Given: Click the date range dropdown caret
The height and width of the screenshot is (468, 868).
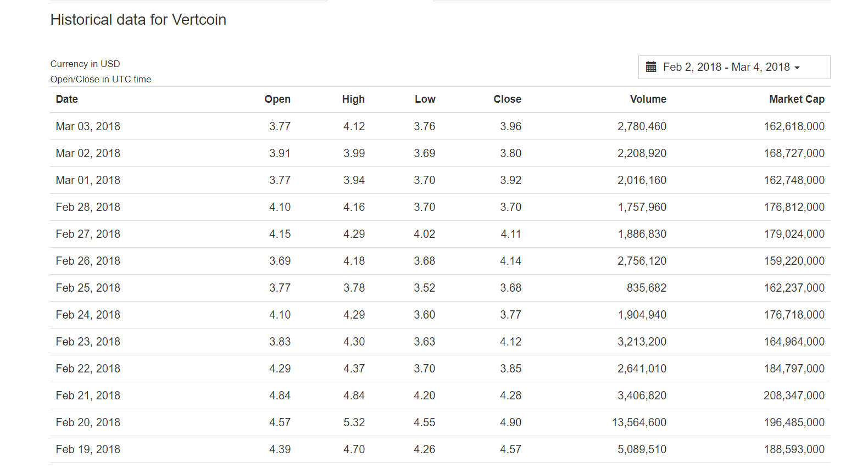Looking at the screenshot, I should tap(797, 68).
